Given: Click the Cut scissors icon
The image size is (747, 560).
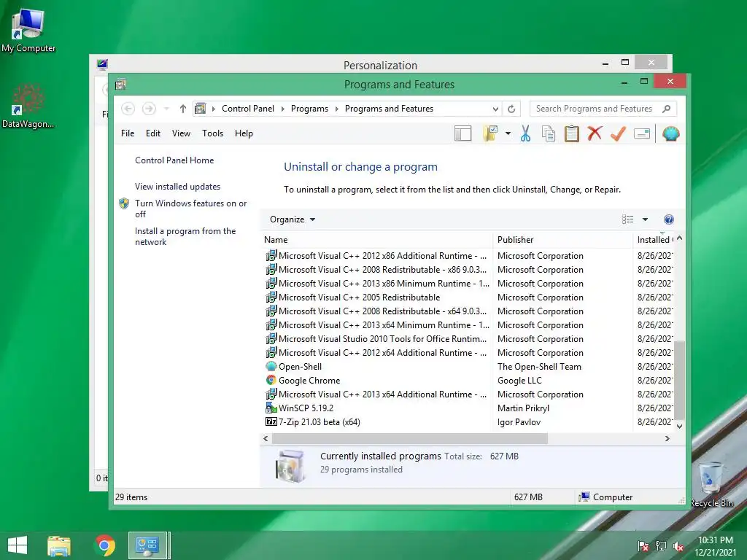Looking at the screenshot, I should tap(525, 134).
